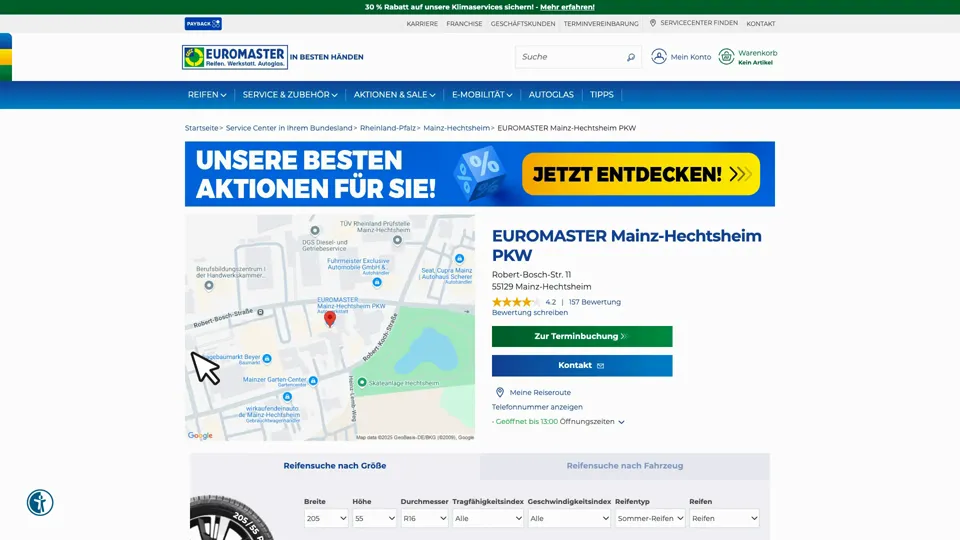Click the 157 Bewertung link
The width and height of the screenshot is (960, 540).
[594, 302]
